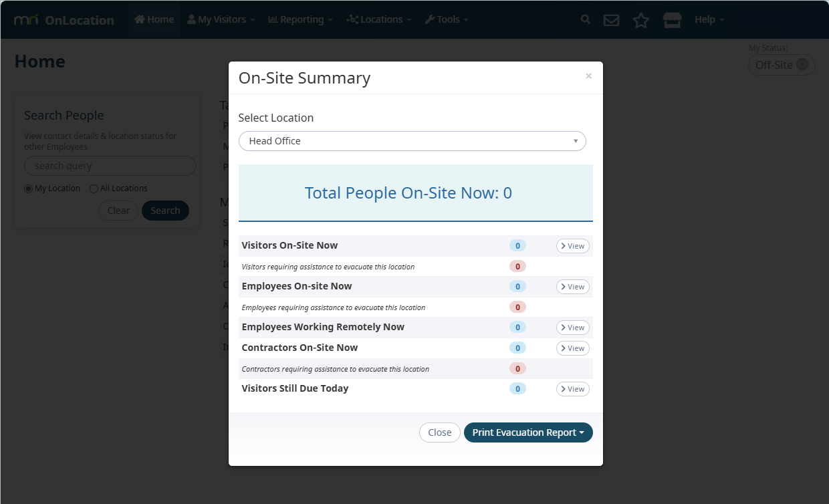829x504 pixels.
Task: Expand the Print Evacuation Report dropdown
Action: tap(528, 432)
